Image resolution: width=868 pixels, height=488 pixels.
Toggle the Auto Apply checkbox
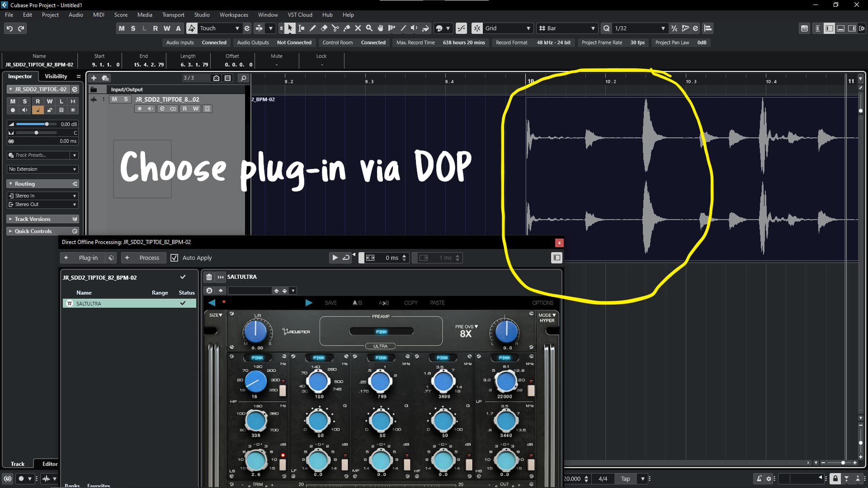(x=175, y=258)
